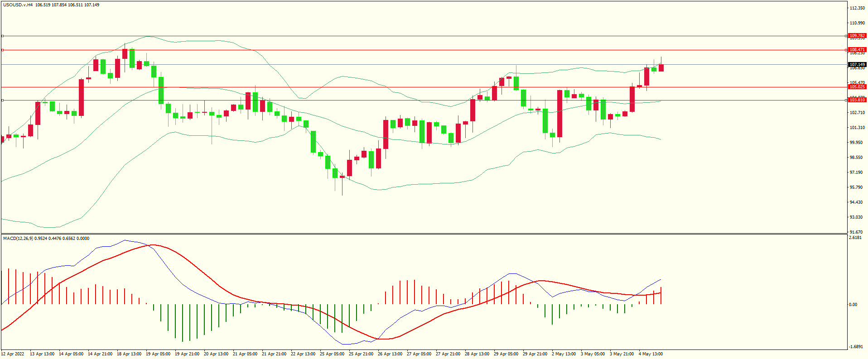Viewport: 868px width, 359px height.
Task: Click the 93.030 price scale label
Action: click(857, 217)
